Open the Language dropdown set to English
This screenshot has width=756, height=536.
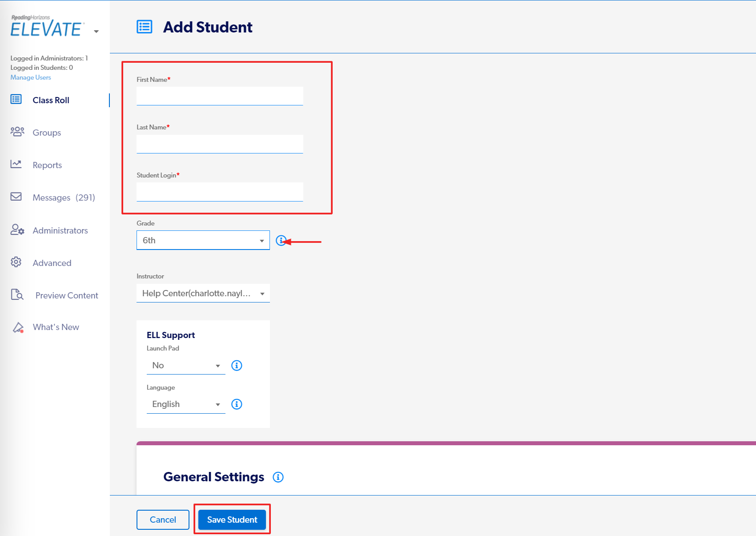click(186, 404)
